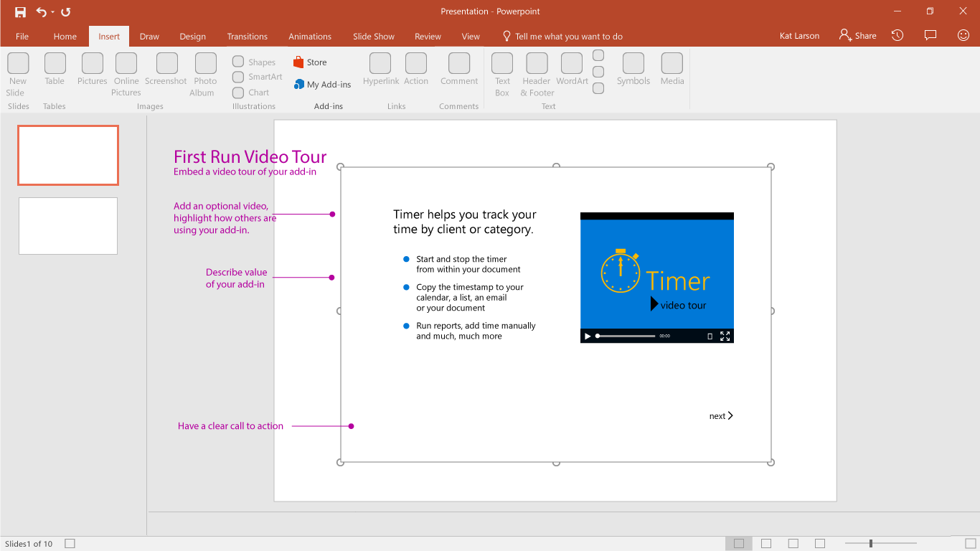Click the status bar zoom slider handle
Viewport: 980px width, 551px height.
871,544
